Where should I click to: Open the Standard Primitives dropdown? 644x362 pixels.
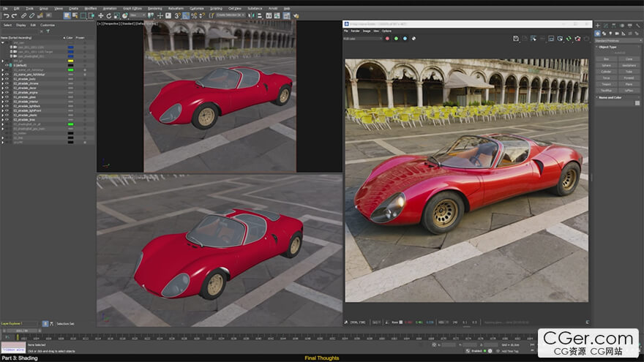click(617, 41)
